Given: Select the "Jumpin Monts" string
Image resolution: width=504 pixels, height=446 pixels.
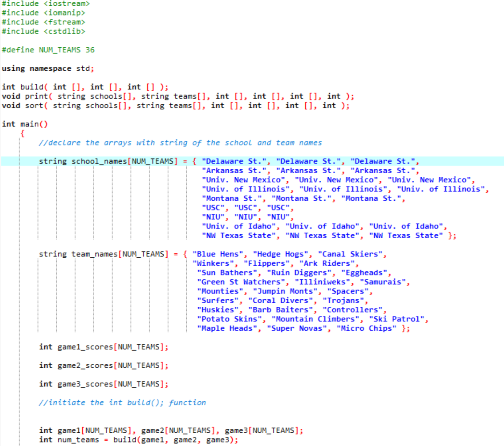Looking at the screenshot, I should (285, 292).
